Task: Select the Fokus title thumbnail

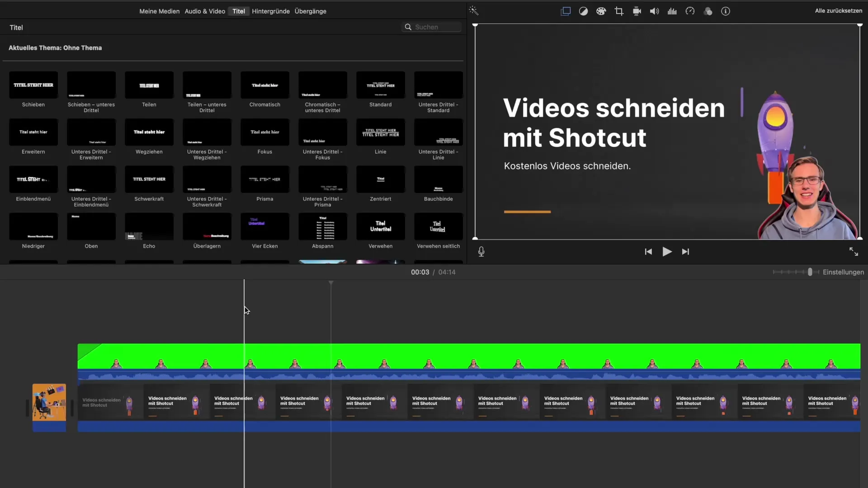Action: [265, 132]
